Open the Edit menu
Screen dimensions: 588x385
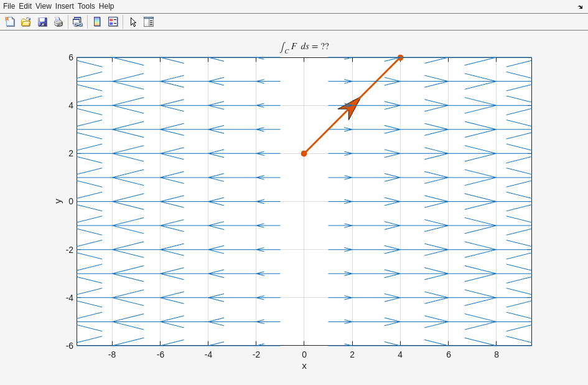click(x=25, y=6)
